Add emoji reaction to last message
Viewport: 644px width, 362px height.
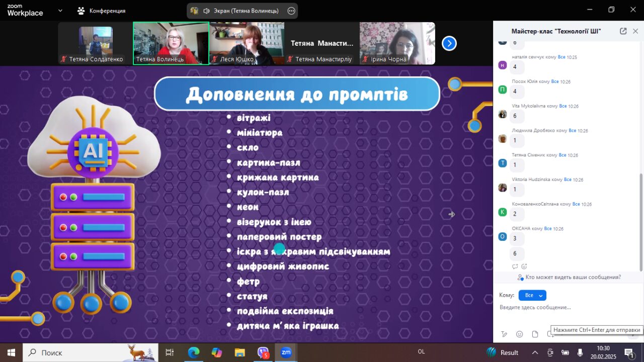(x=524, y=266)
